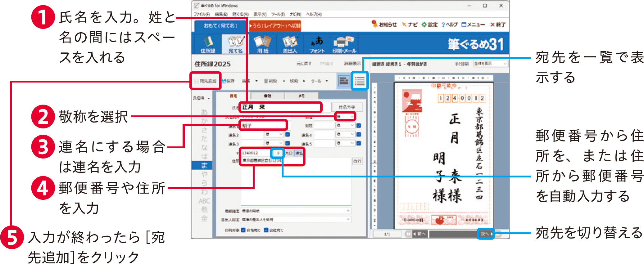
Task: Open the 印刷・メール print and mail icon
Action: point(344,44)
